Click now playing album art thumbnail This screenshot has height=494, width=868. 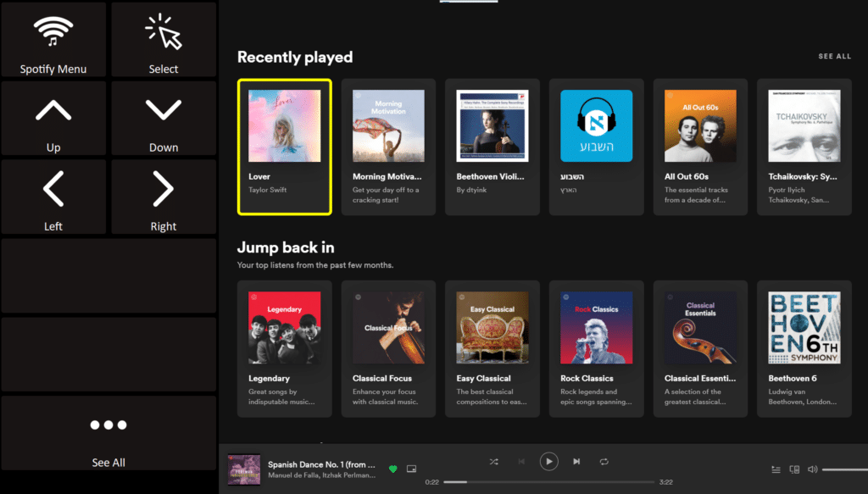coord(244,469)
